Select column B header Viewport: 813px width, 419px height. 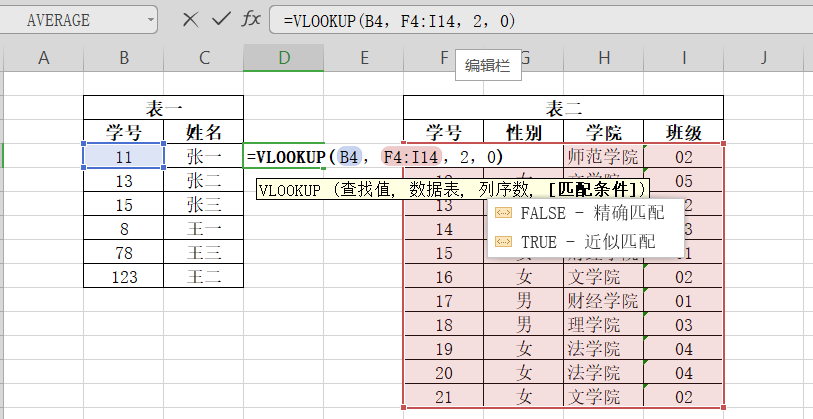(124, 58)
